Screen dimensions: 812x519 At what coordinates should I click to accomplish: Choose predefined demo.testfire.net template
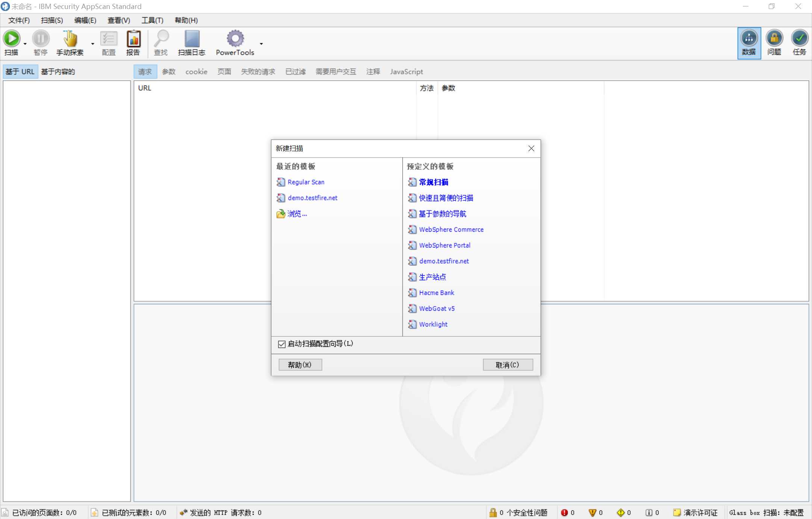pos(444,261)
